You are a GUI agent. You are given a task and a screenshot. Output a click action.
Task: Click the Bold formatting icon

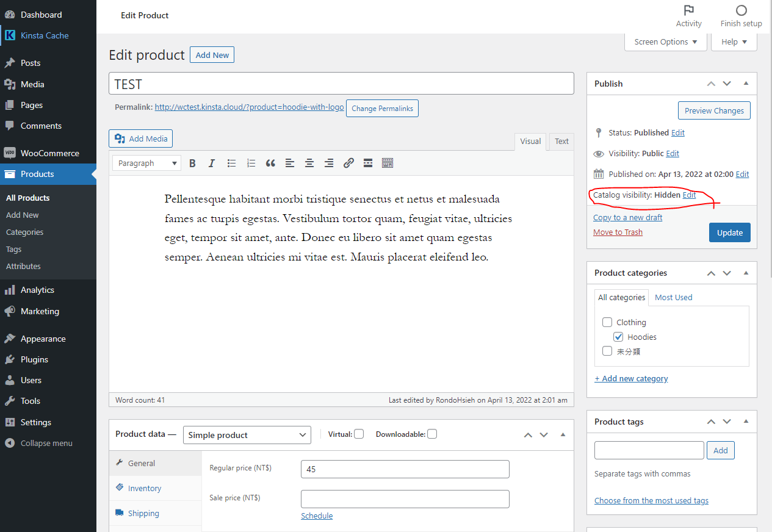coord(192,163)
